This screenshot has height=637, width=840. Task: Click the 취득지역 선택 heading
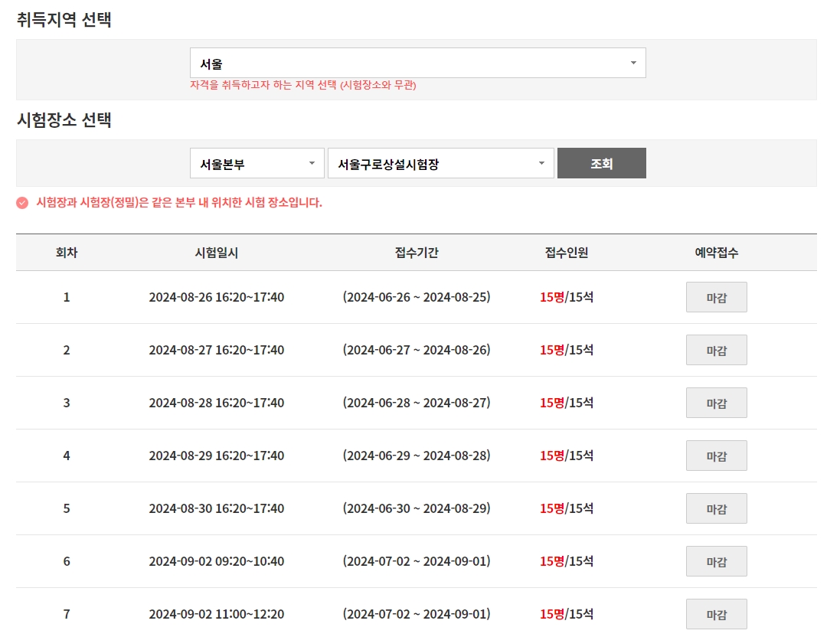64,19
